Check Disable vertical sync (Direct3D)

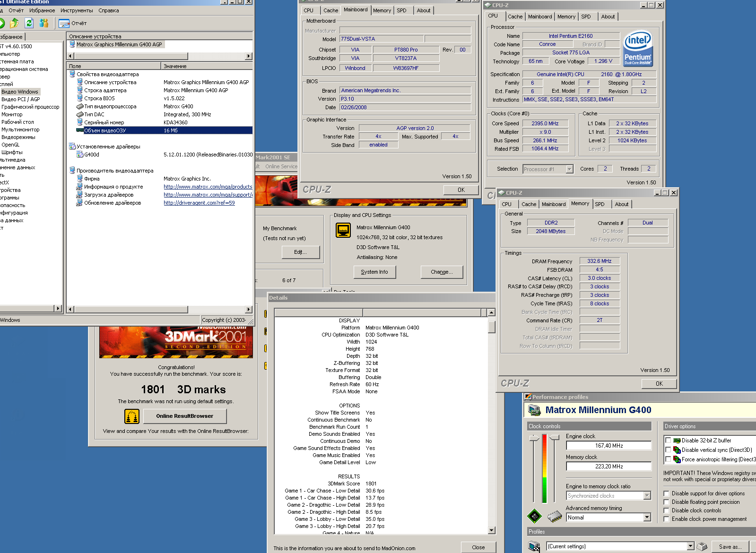[x=668, y=450]
